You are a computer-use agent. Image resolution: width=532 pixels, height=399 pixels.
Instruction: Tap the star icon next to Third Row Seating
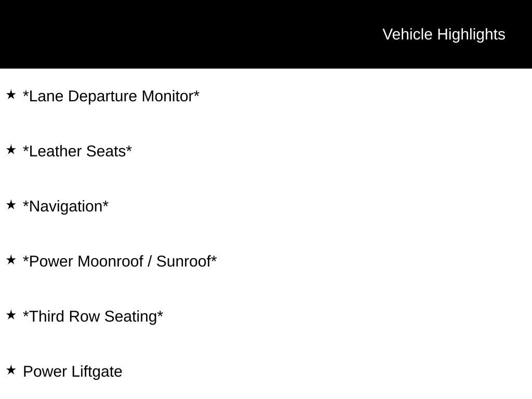[11, 315]
